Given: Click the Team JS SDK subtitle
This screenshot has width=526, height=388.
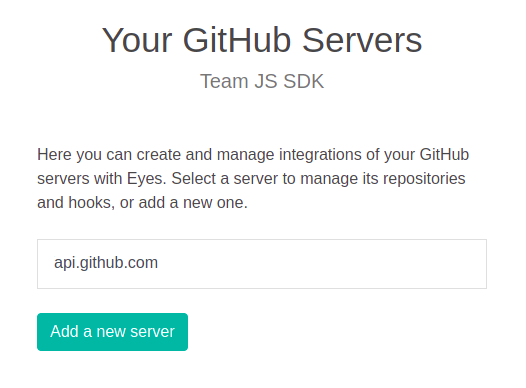Looking at the screenshot, I should tap(262, 81).
